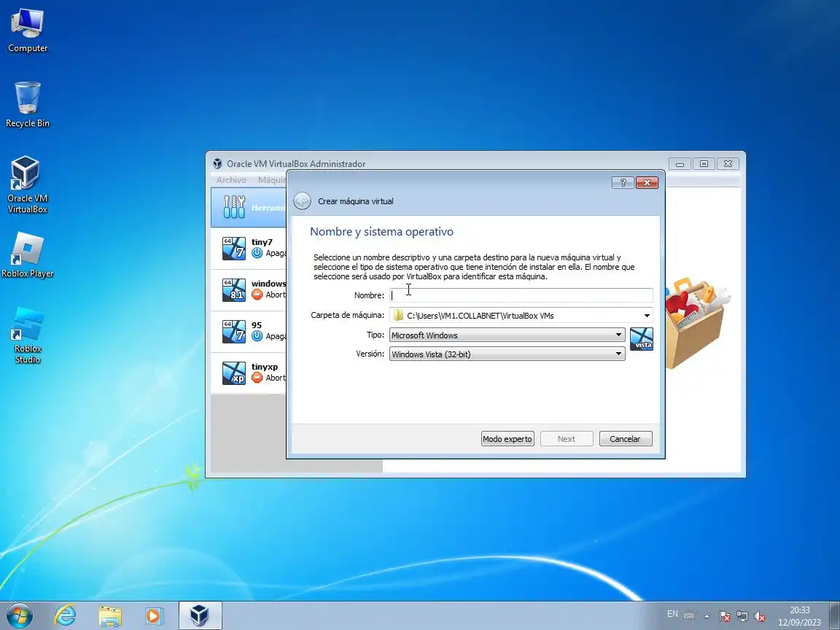Screen dimensions: 840x630
Task: Open the Máquina menu
Action: (271, 180)
